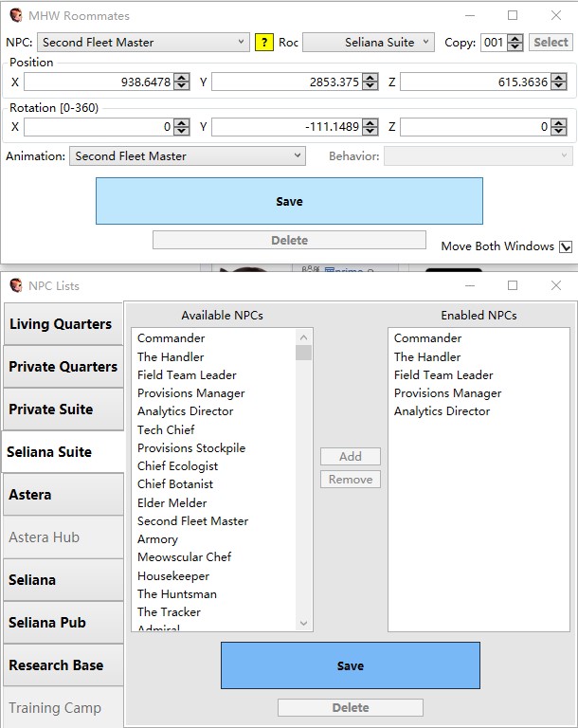578x728 pixels.
Task: Select The Huntsman in Available NPCs list
Action: (x=214, y=593)
